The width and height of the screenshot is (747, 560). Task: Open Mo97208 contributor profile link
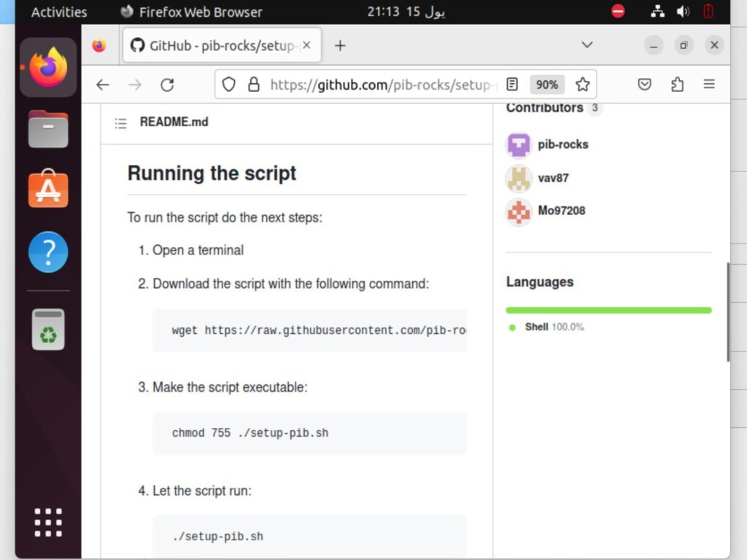coord(561,211)
